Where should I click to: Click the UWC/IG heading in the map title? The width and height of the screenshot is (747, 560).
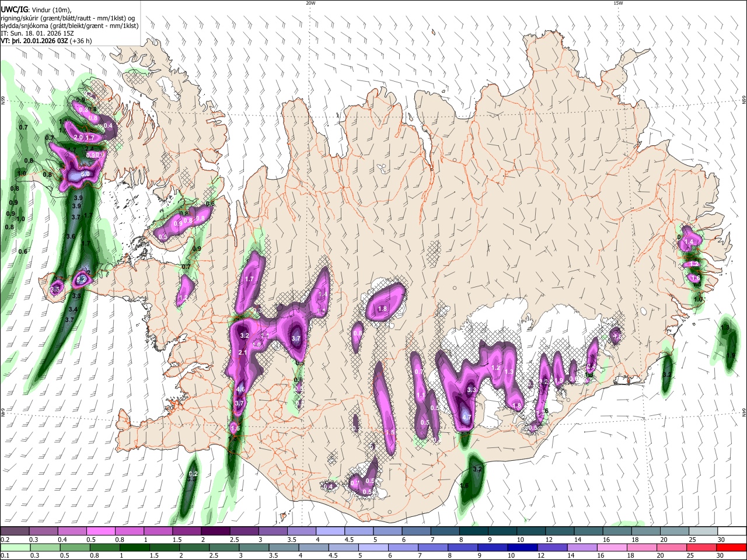pos(14,9)
